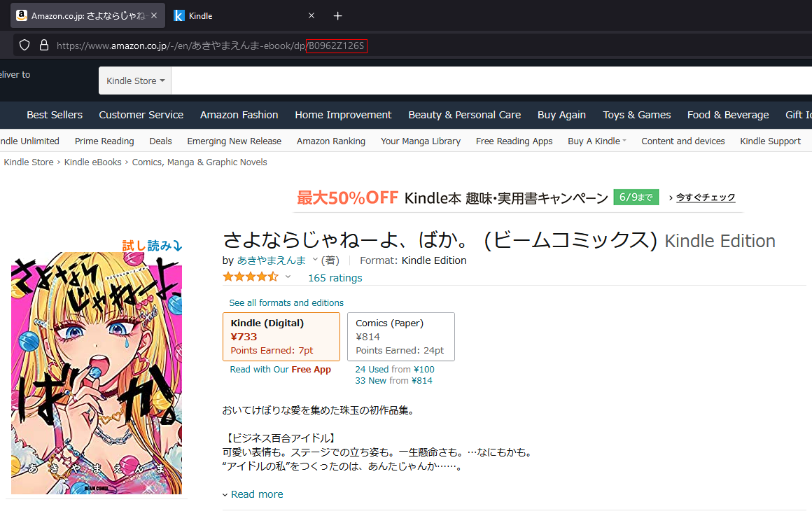Click the Amazon favicon in the first tab
Image resolution: width=812 pixels, height=516 pixels.
(22, 15)
